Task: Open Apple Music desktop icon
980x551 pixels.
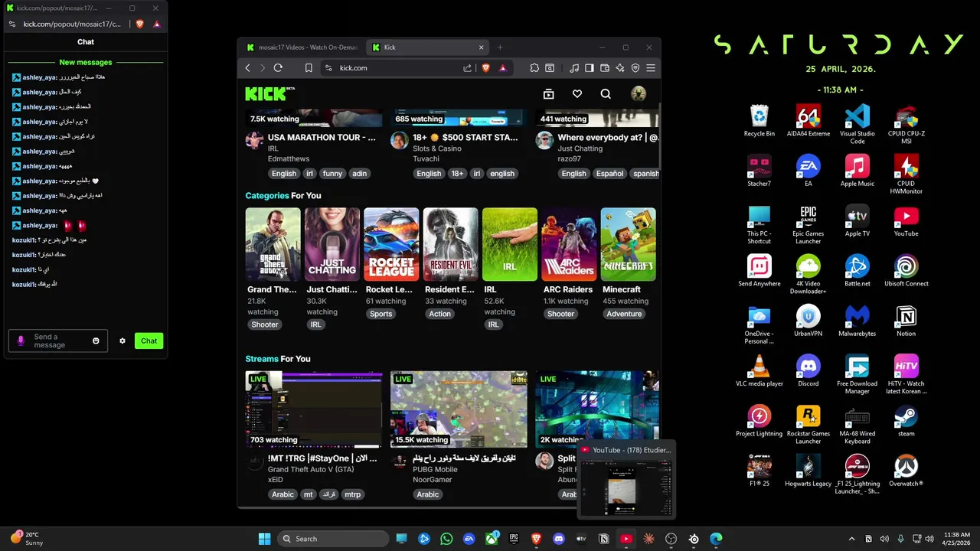Action: click(x=857, y=171)
